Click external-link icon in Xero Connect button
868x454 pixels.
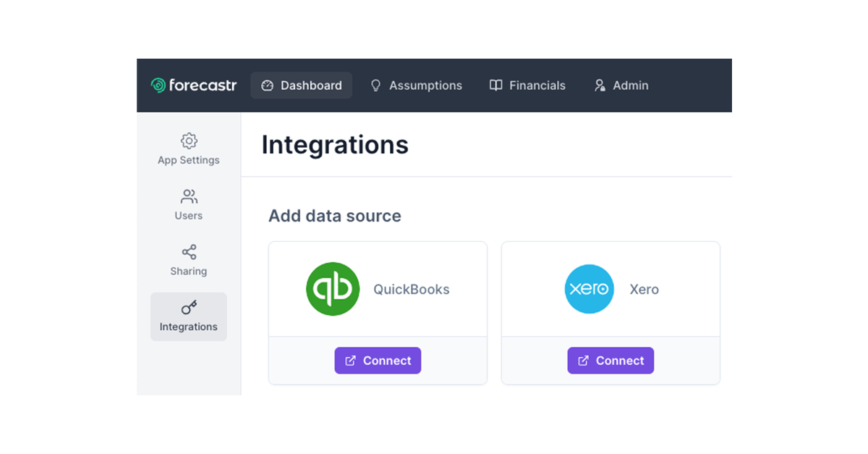584,361
